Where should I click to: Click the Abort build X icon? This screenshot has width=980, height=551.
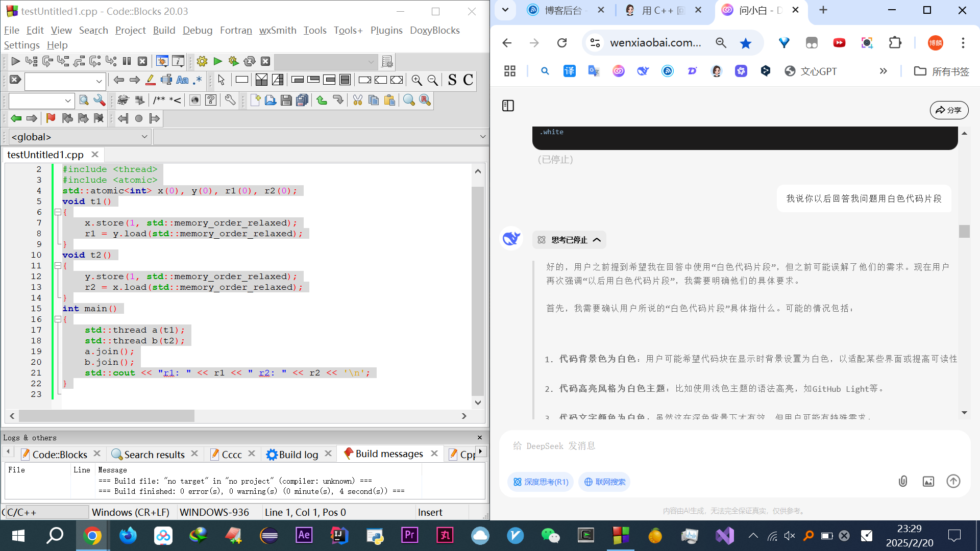pyautogui.click(x=265, y=61)
